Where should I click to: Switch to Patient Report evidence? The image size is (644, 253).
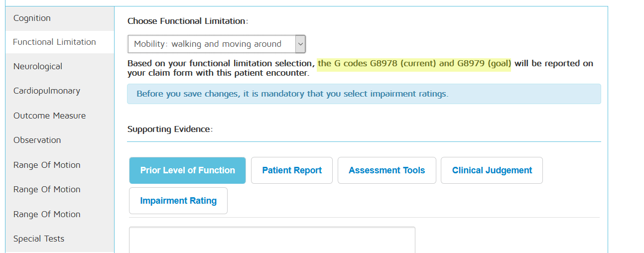(292, 170)
